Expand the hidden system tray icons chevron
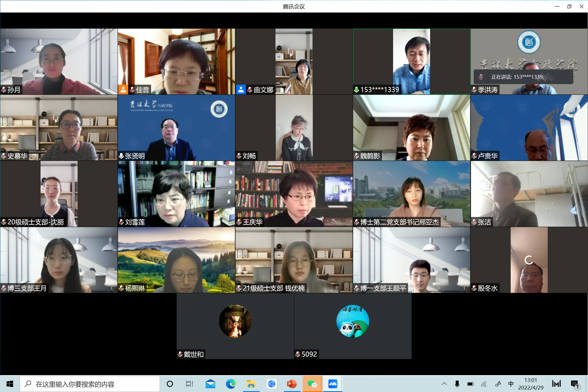Image resolution: width=588 pixels, height=392 pixels. 444,384
